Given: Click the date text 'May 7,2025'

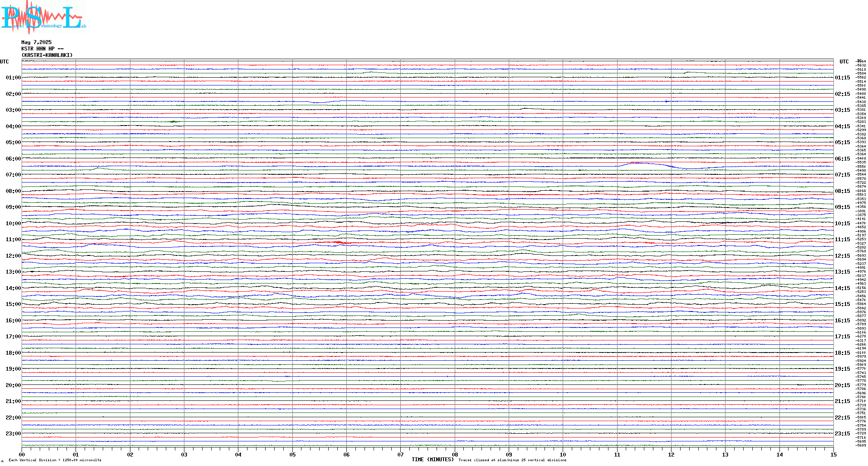Looking at the screenshot, I should pos(36,42).
